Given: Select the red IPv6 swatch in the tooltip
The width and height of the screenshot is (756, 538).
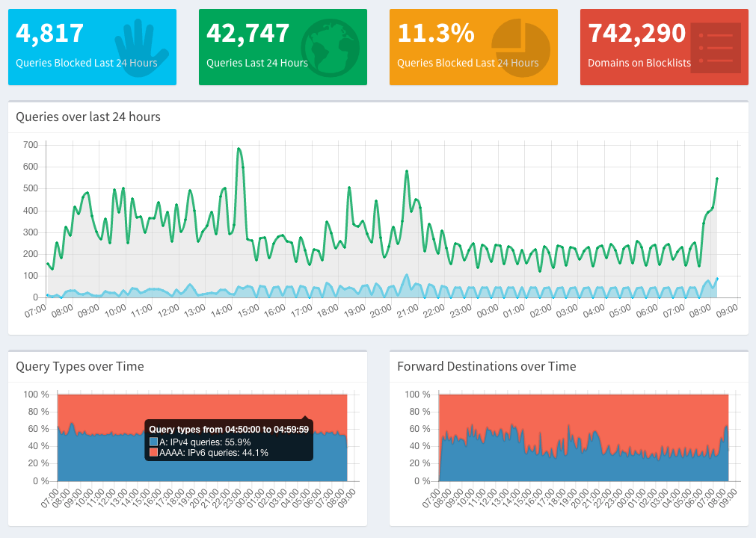Looking at the screenshot, I should tap(154, 452).
